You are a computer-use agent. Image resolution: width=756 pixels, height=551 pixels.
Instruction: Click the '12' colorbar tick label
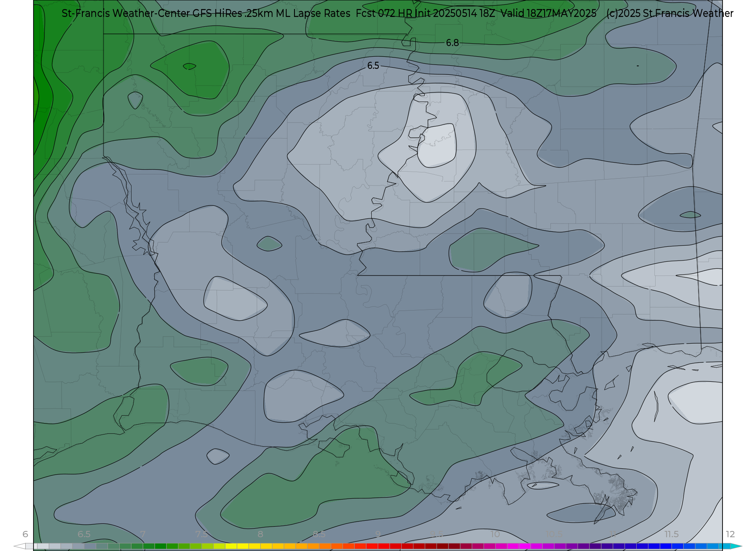730,534
